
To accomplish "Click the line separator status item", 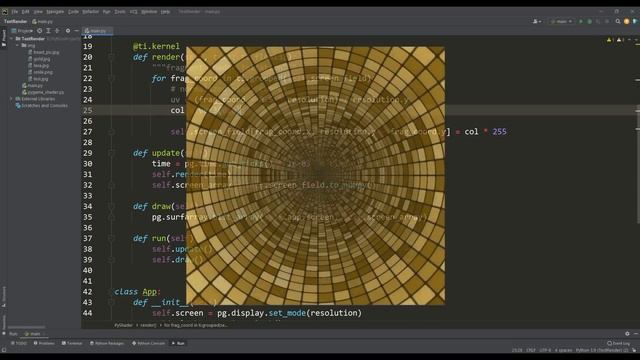I will [531, 350].
